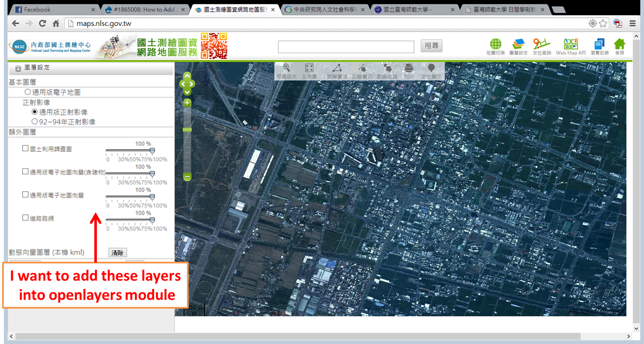The image size is (644, 344).
Task: Click the QR code image in header
Action: point(214,46)
